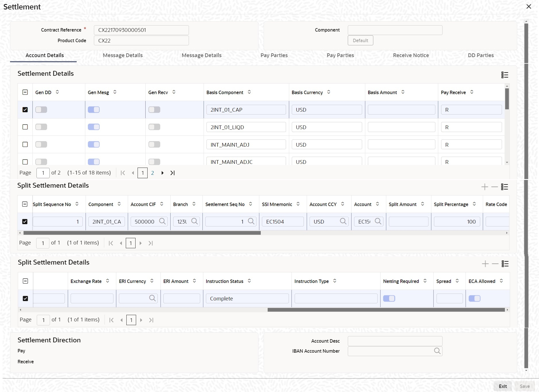The width and height of the screenshot is (539, 392).
Task: Search IBAN Account Number lookup icon
Action: (x=437, y=351)
